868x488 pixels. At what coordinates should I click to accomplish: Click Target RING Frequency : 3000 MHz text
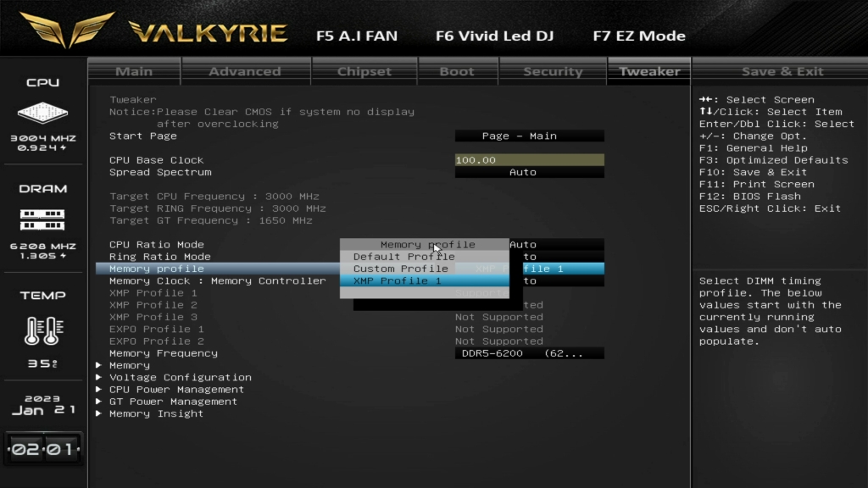(218, 208)
